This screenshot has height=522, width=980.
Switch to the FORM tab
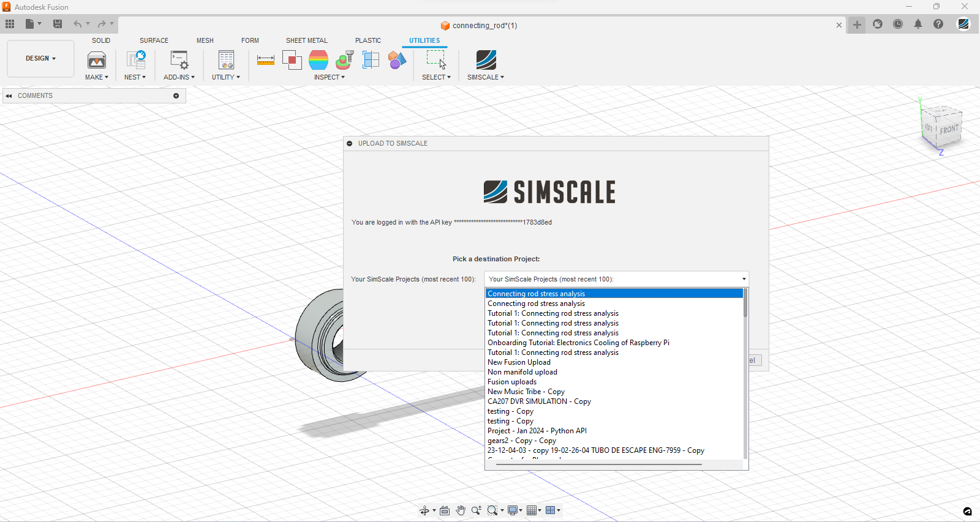pos(250,40)
